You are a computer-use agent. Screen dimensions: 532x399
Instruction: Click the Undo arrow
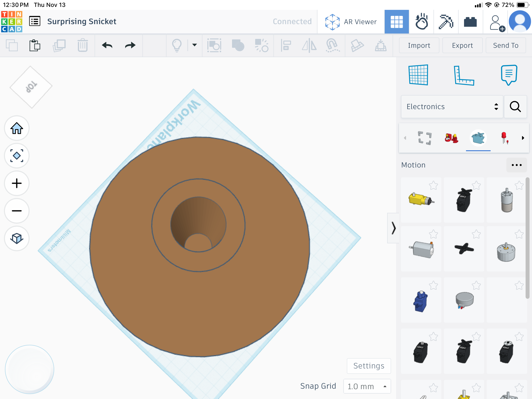[x=107, y=45]
